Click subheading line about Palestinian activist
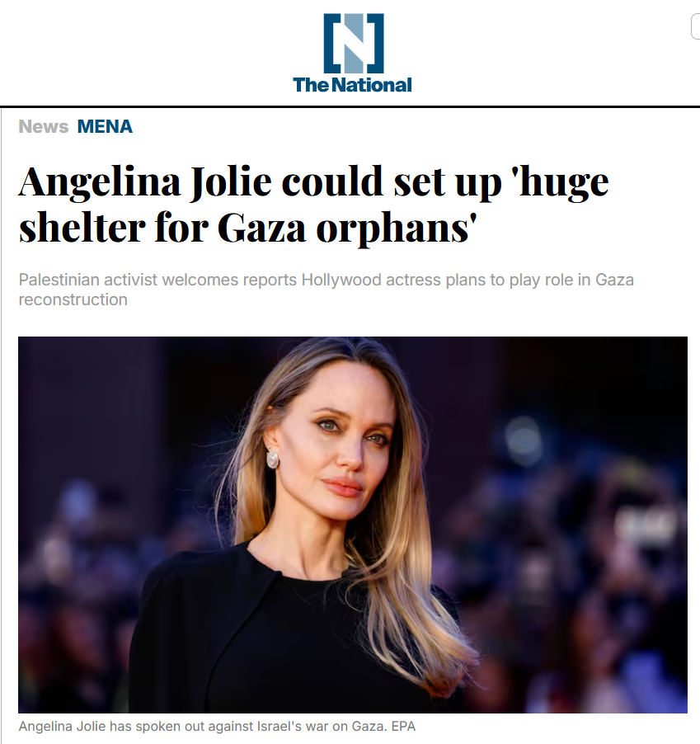 [327, 280]
